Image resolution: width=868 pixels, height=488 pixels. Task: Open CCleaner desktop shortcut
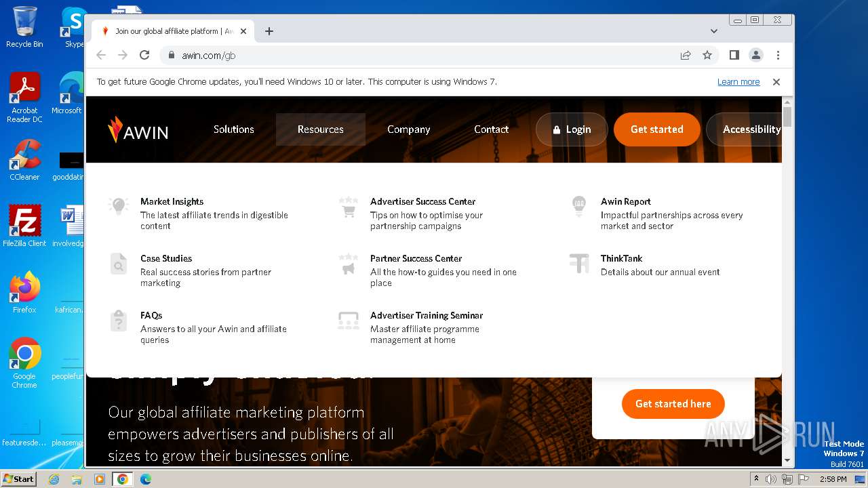pos(24,160)
